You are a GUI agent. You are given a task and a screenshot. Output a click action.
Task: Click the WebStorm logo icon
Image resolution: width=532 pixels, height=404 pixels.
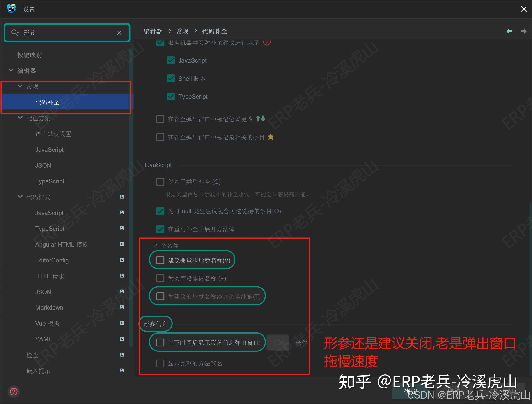click(x=11, y=9)
